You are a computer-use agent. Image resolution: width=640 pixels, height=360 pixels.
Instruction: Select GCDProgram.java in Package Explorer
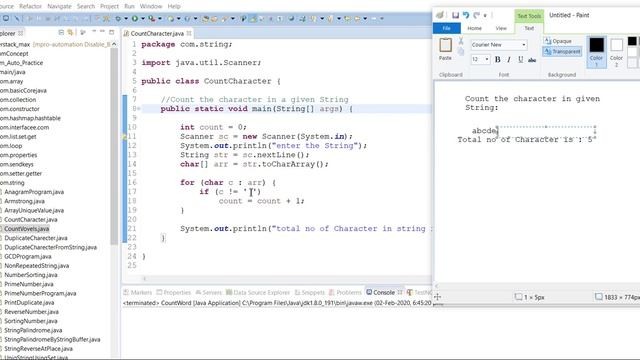pos(28,256)
